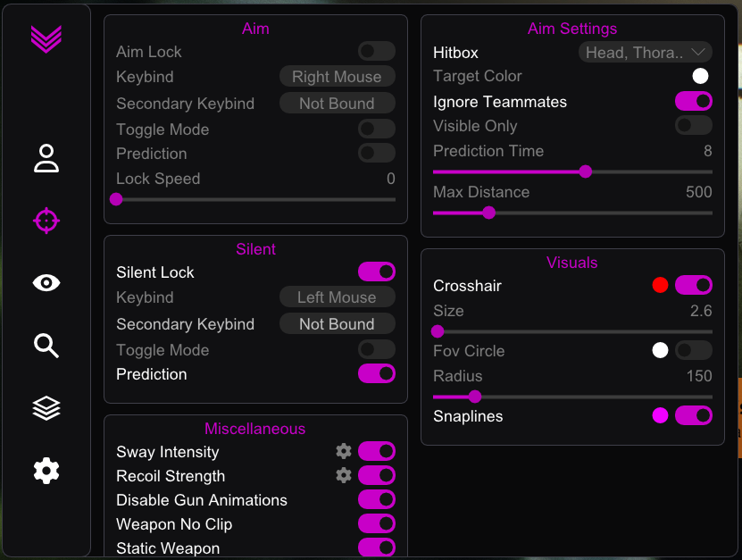Open the layers icon tab in sidebar
The image size is (742, 560).
tap(46, 408)
